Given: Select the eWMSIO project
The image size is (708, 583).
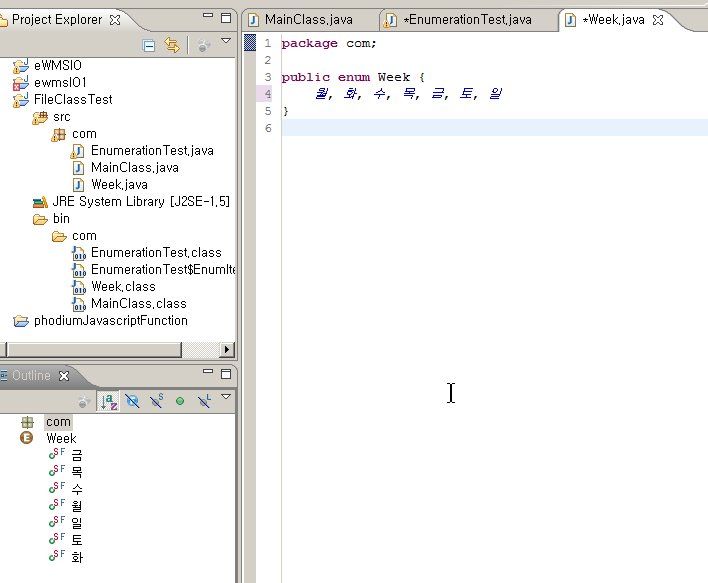Looking at the screenshot, I should point(58,65).
